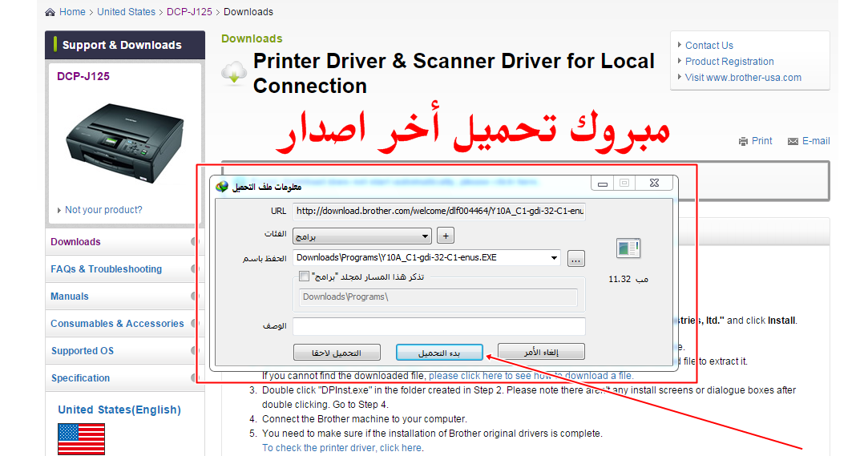The image size is (868, 456).
Task: Open the Home breadcrumb link
Action: coord(72,12)
